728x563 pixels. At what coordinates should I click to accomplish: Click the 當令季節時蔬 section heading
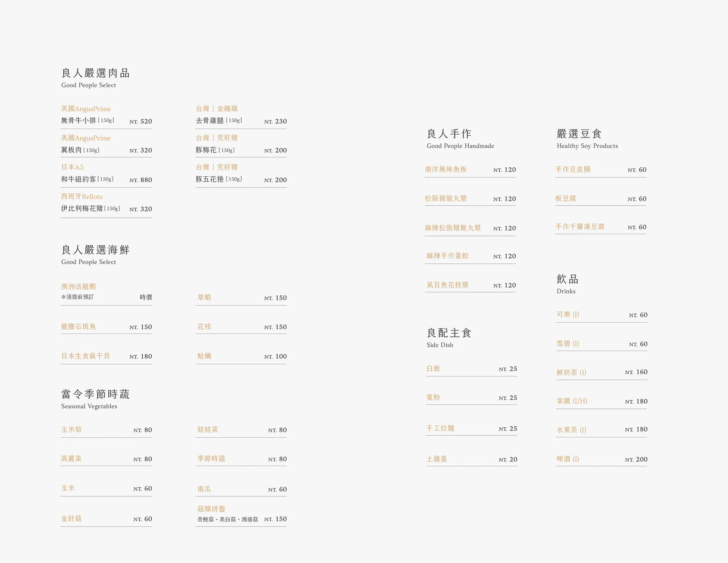(95, 394)
